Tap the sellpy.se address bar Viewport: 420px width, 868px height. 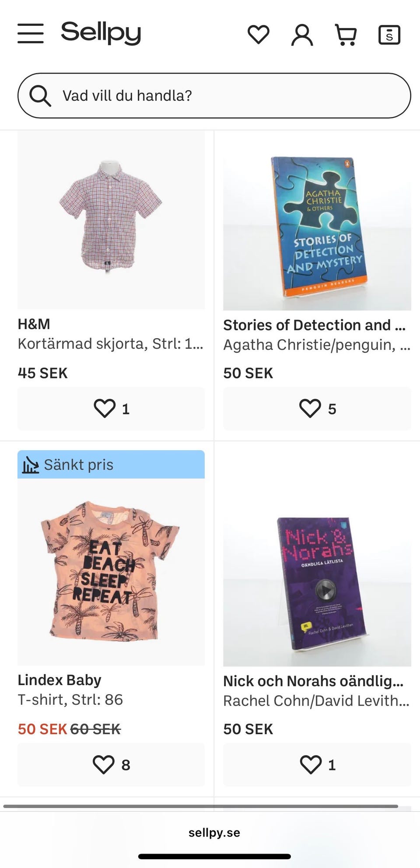pyautogui.click(x=214, y=833)
